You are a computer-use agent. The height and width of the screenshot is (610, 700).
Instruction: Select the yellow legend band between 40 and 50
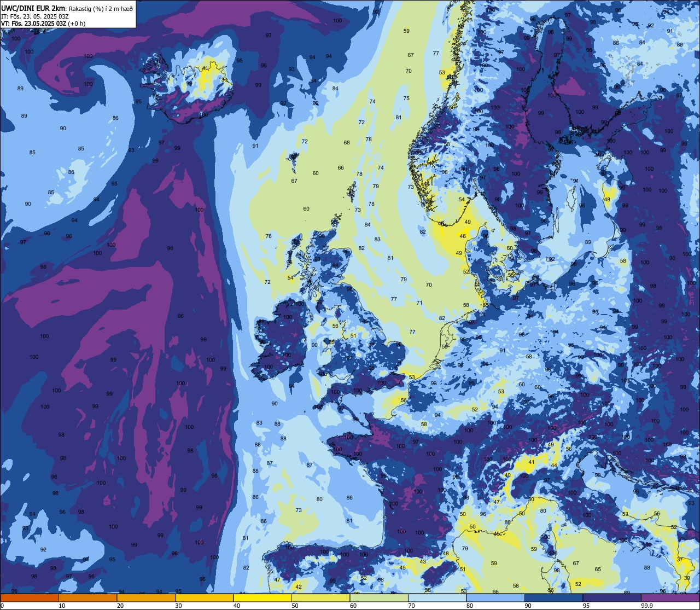(262, 597)
